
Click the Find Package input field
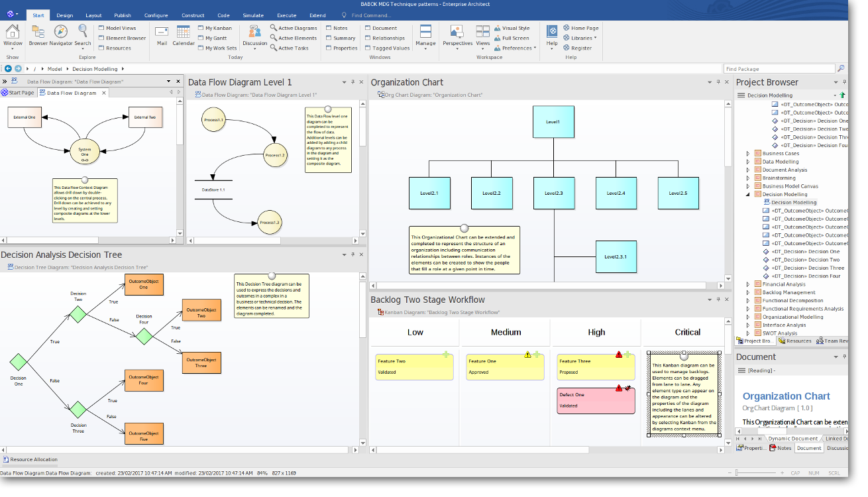pyautogui.click(x=778, y=69)
